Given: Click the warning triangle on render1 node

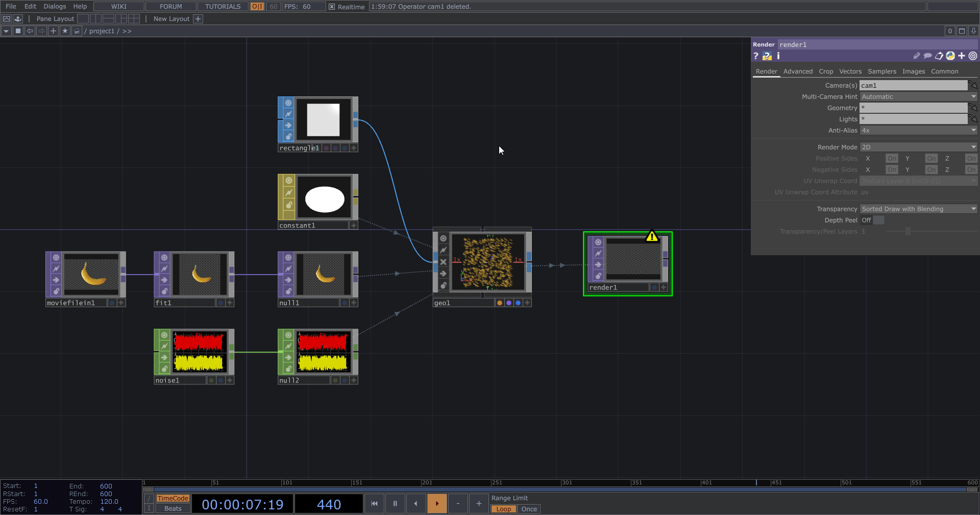Looking at the screenshot, I should (652, 236).
